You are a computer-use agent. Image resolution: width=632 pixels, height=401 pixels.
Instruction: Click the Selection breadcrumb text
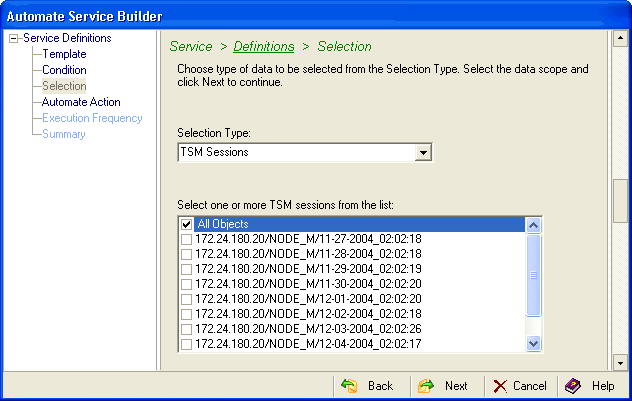pos(344,46)
